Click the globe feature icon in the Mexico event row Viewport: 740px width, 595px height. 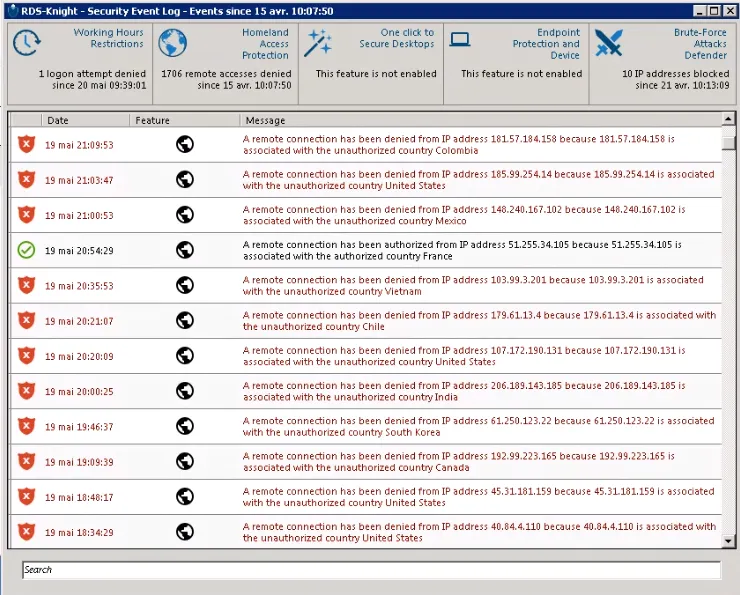click(185, 215)
